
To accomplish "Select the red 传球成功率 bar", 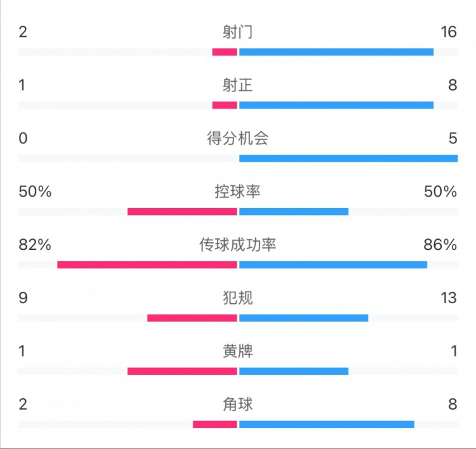I will (x=147, y=264).
